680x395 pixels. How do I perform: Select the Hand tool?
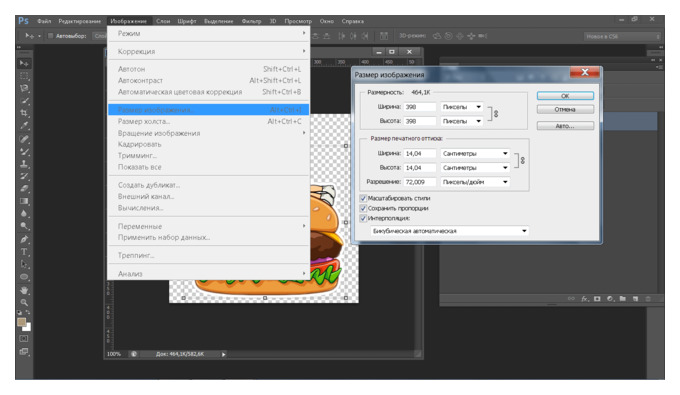(24, 290)
